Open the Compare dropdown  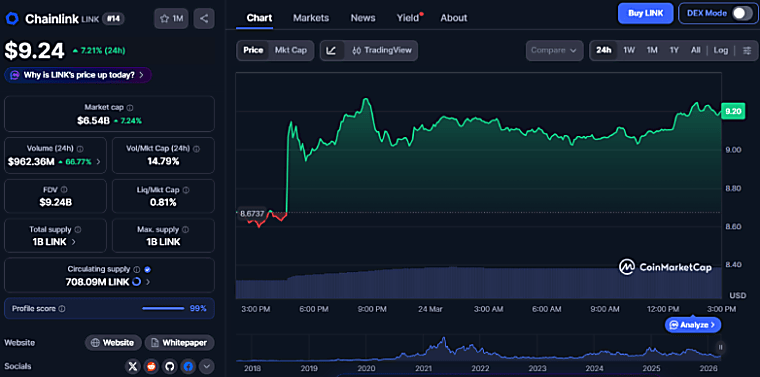[x=554, y=50]
